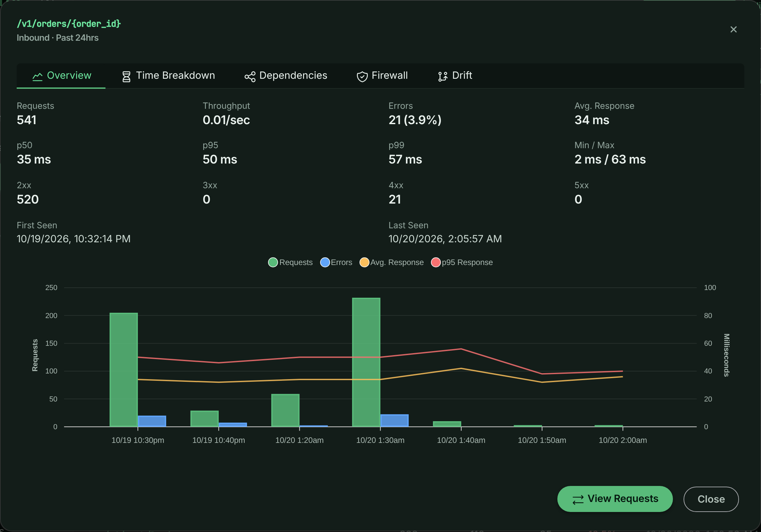The image size is (761, 532).
Task: Click the tallest green bar at 10/20 1:30am
Action: (366, 362)
